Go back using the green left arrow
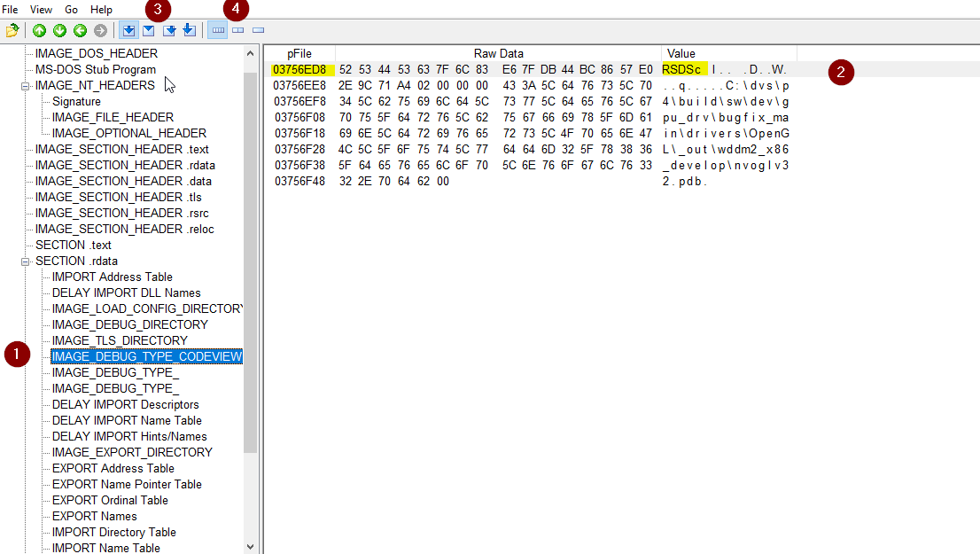Viewport: 980px width, 554px height. 80,29
